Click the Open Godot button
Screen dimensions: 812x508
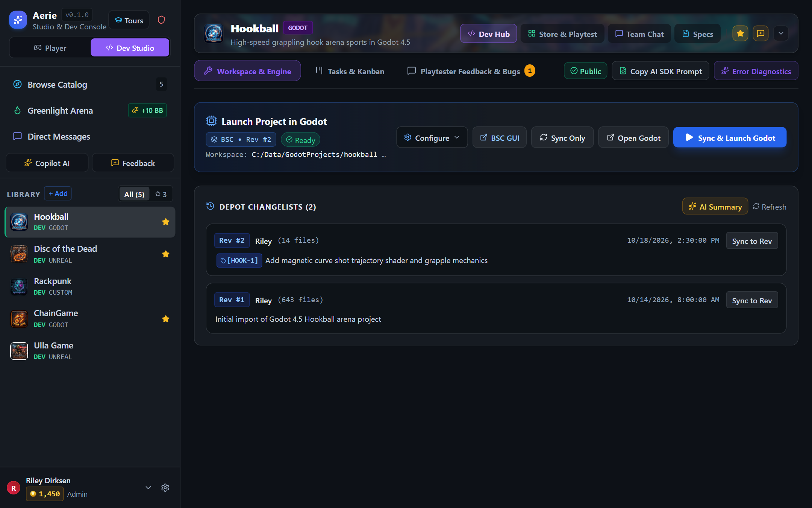pyautogui.click(x=633, y=138)
